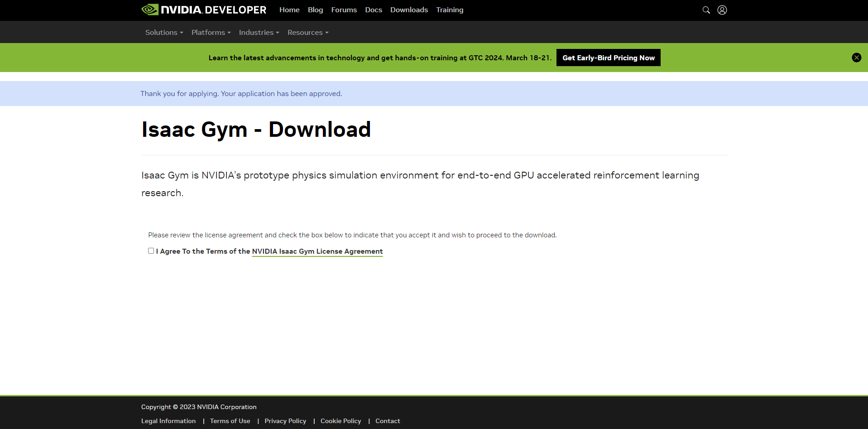
Task: Open Terms of Use footer link
Action: (230, 421)
